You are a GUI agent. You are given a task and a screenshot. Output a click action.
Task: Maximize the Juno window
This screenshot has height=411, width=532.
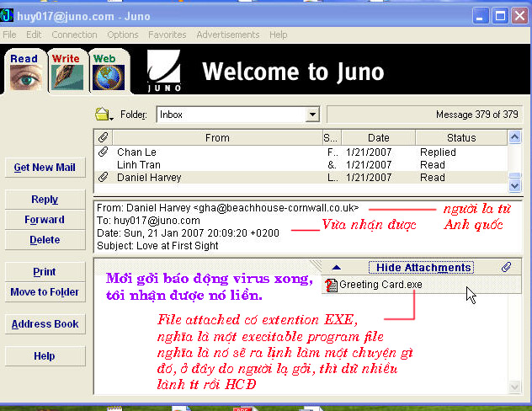pos(500,16)
